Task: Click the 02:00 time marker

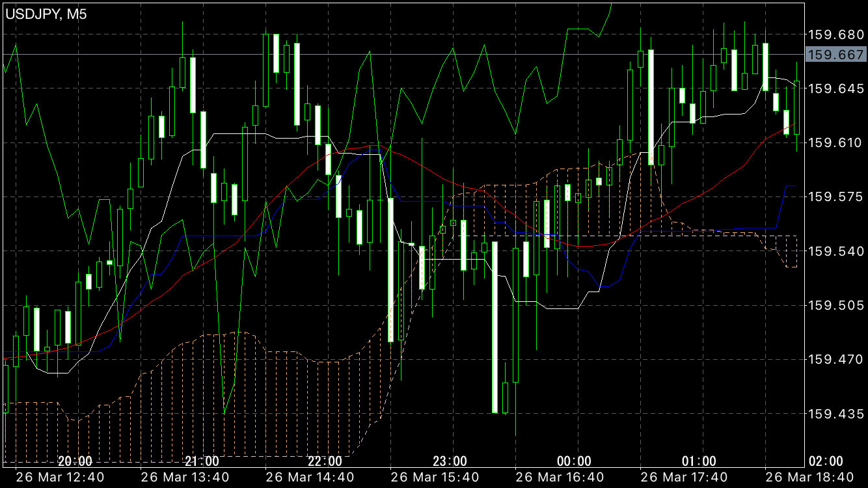Action: tap(825, 461)
